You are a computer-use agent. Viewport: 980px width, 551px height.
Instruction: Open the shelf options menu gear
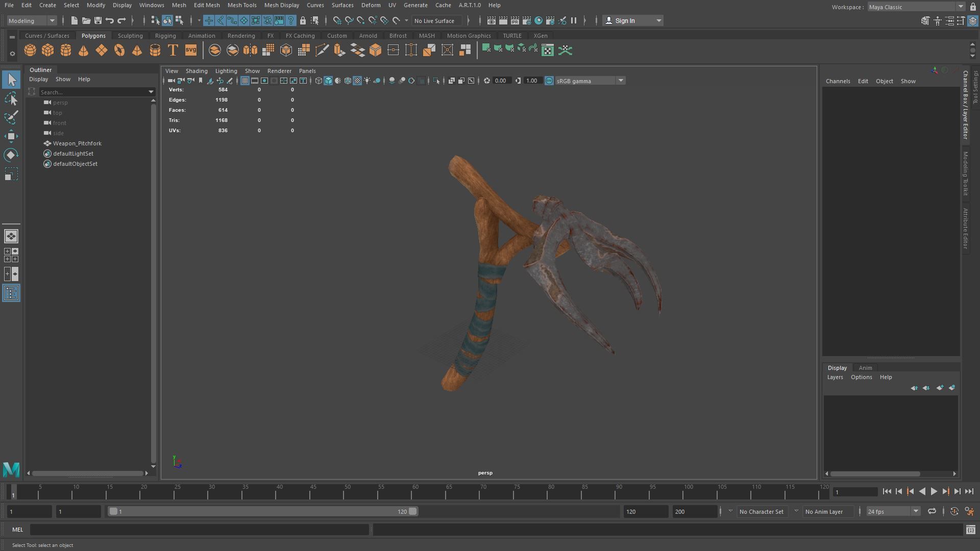12,54
